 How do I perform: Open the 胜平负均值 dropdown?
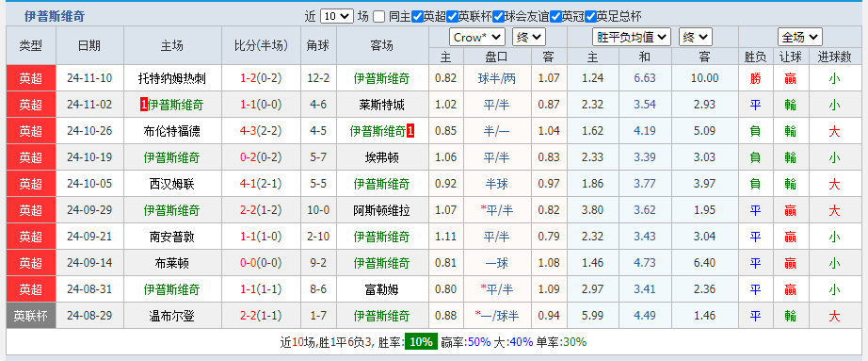pos(632,37)
